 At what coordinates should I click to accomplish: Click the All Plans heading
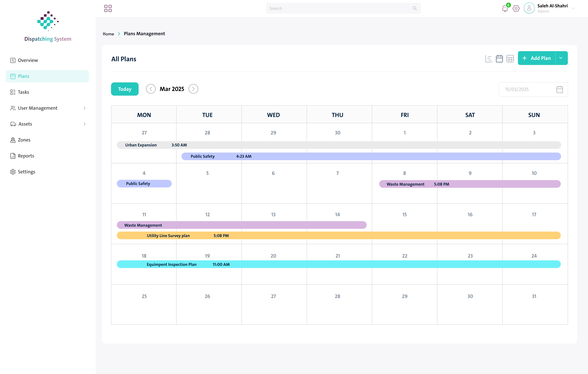pos(124,59)
